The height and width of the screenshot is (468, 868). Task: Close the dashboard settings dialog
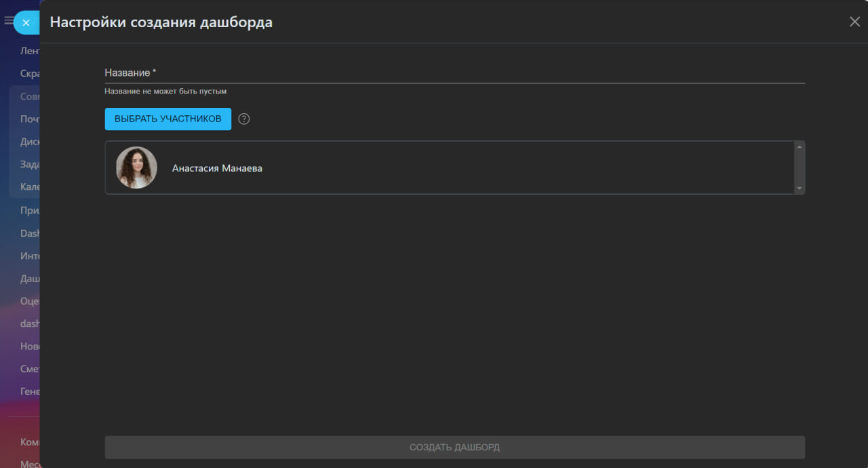coord(854,22)
